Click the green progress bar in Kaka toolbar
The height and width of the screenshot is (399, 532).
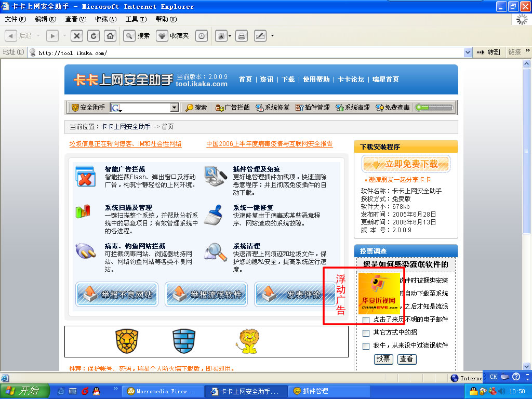point(434,108)
